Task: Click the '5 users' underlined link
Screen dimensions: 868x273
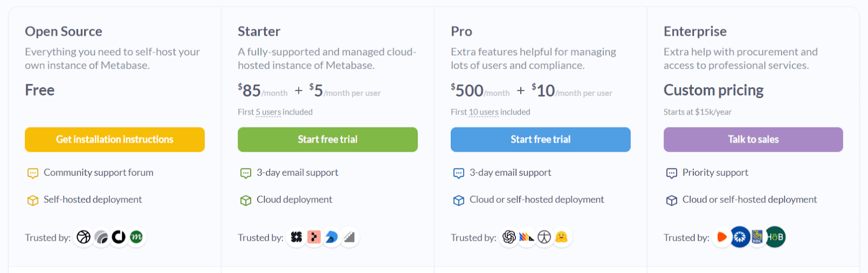Action: (268, 112)
